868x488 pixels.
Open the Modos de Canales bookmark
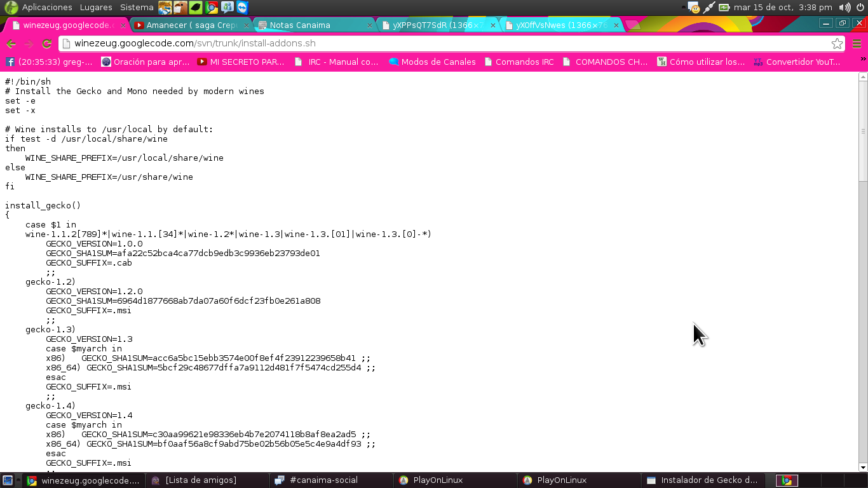[433, 62]
